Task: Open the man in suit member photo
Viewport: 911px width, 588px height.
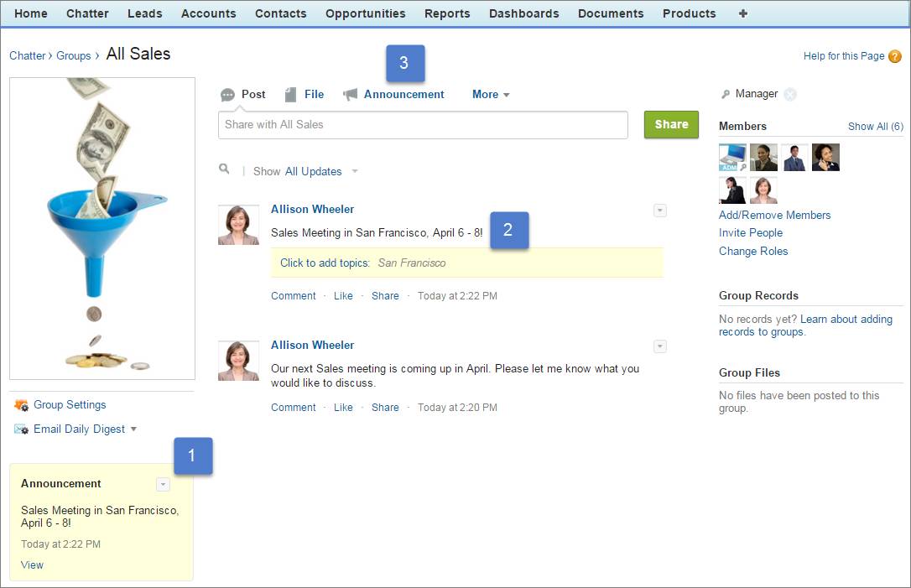Action: (794, 157)
